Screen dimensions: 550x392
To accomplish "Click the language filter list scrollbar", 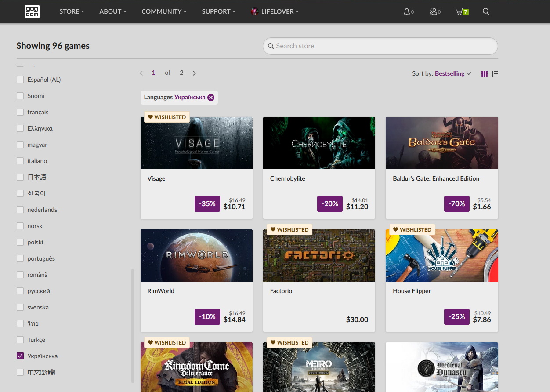I will point(133,325).
